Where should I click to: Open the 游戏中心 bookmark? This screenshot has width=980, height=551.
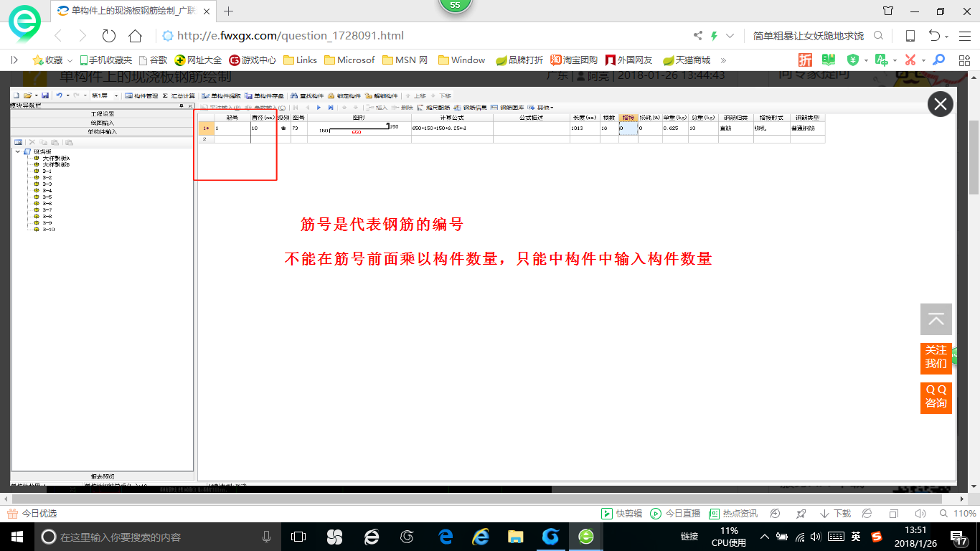[x=253, y=60]
